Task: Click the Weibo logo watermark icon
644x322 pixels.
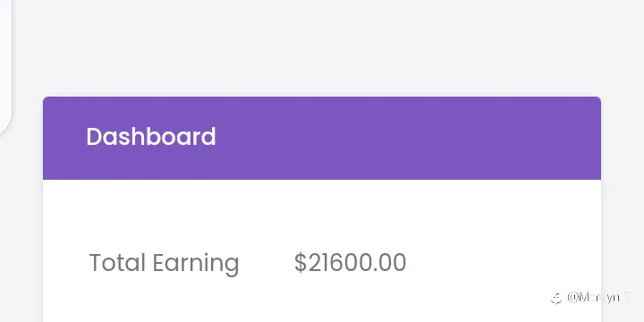Action: [x=556, y=298]
